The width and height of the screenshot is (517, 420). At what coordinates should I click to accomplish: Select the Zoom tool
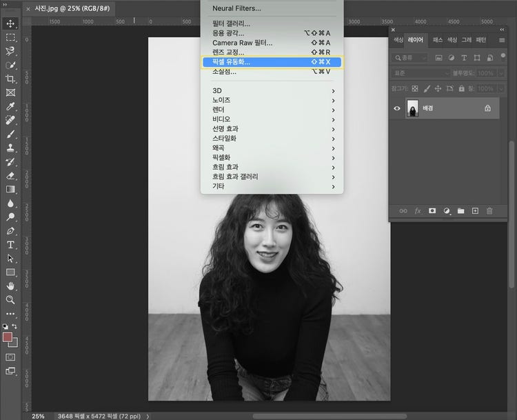pyautogui.click(x=10, y=299)
